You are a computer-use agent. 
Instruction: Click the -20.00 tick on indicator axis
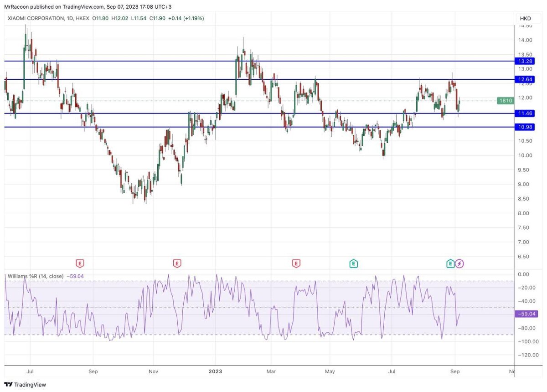526,288
